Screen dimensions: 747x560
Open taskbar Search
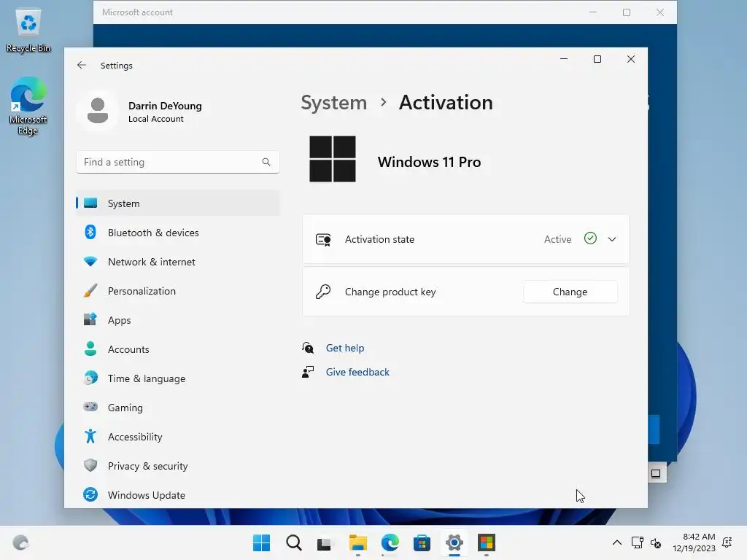click(x=294, y=542)
